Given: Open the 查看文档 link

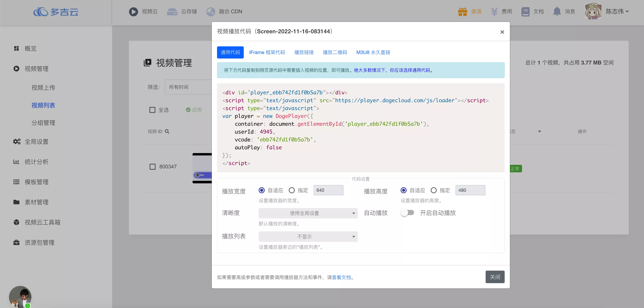Looking at the screenshot, I should [x=341, y=277].
